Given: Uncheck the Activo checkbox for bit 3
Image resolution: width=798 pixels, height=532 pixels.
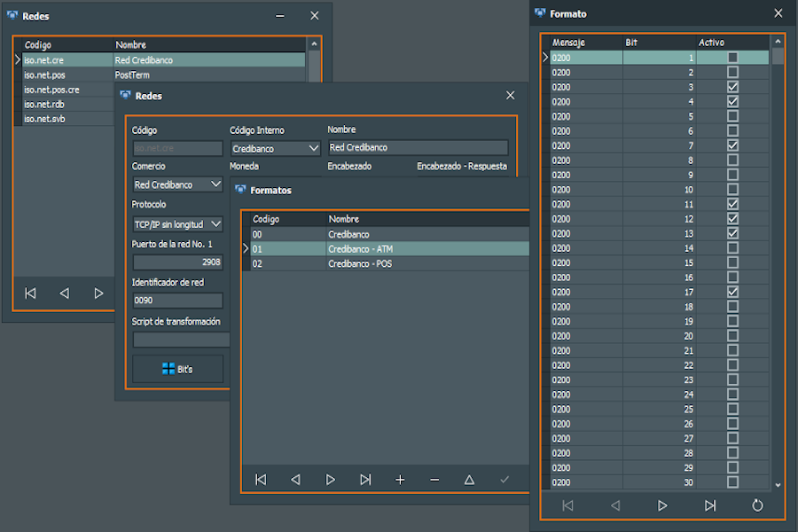Looking at the screenshot, I should (732, 87).
